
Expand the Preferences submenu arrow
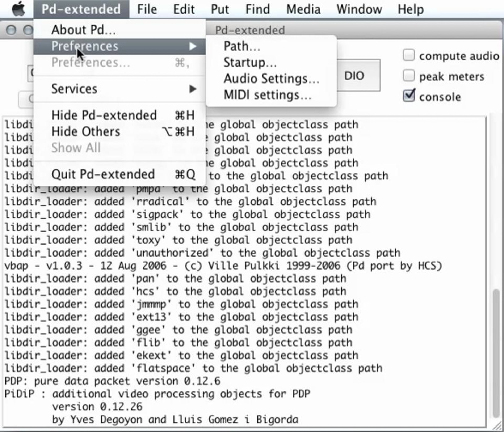click(x=193, y=46)
